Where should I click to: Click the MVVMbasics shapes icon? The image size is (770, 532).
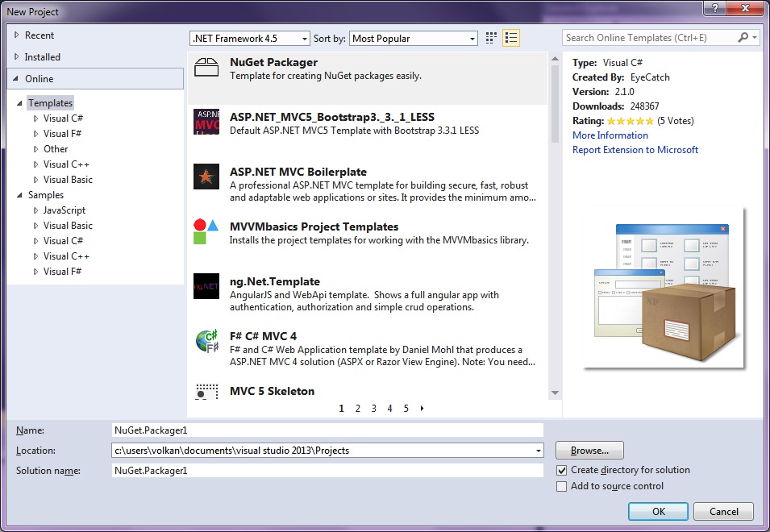[206, 231]
